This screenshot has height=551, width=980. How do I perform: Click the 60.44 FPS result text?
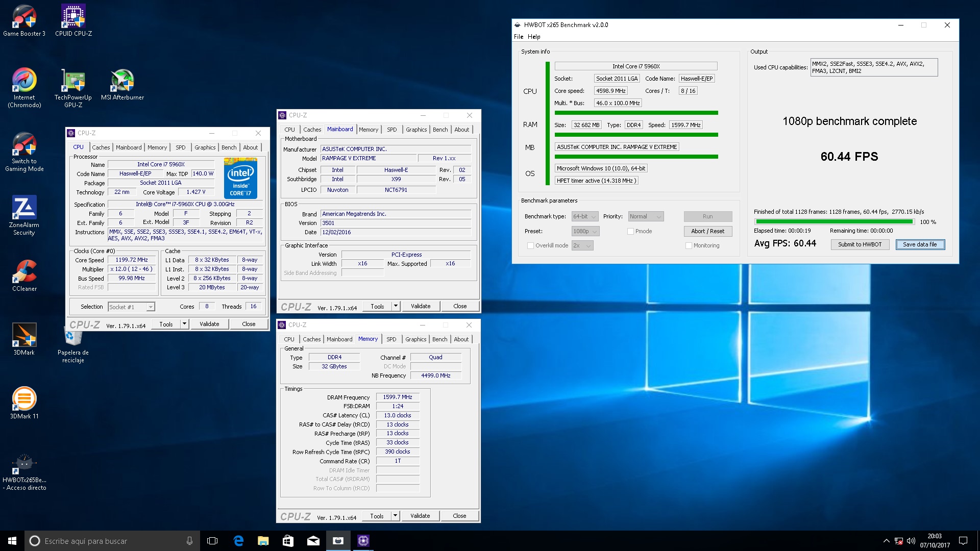[849, 157]
